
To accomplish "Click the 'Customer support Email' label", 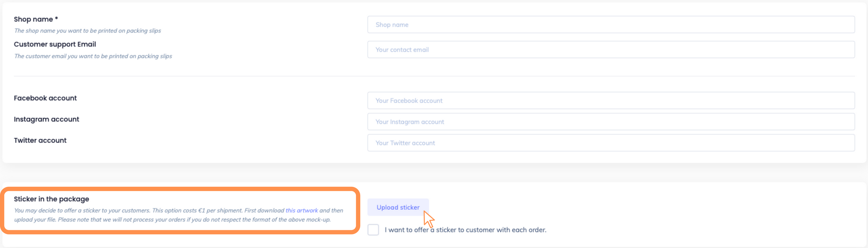I will (x=55, y=44).
